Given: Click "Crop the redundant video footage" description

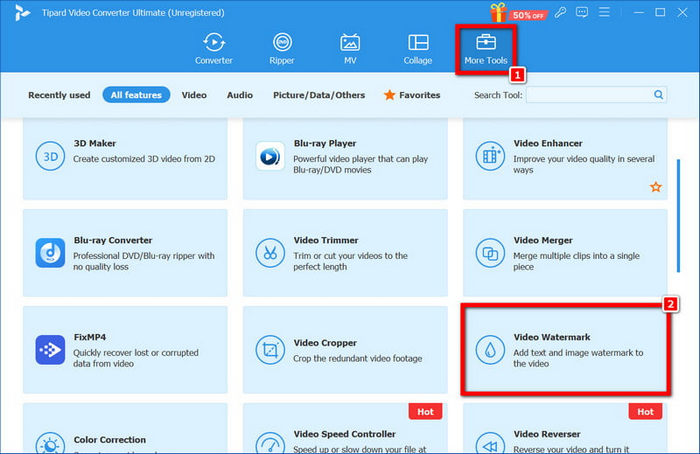Looking at the screenshot, I should pos(358,358).
